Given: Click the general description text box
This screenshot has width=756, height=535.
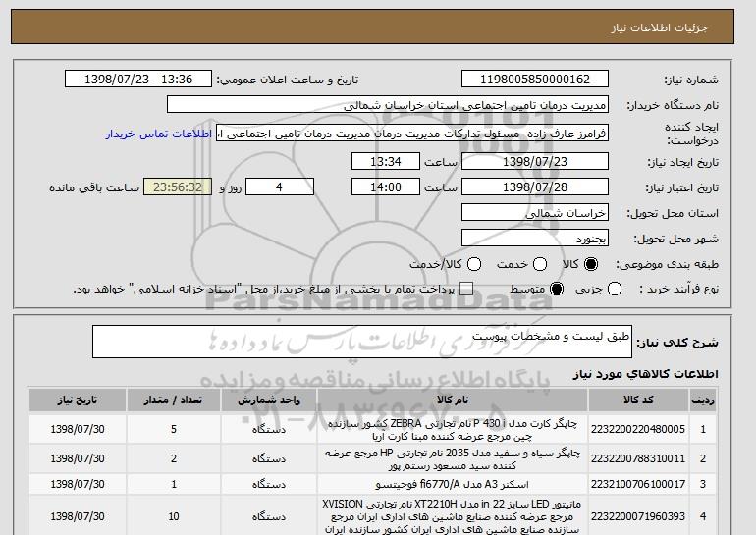Looking at the screenshot, I should click(x=362, y=342).
